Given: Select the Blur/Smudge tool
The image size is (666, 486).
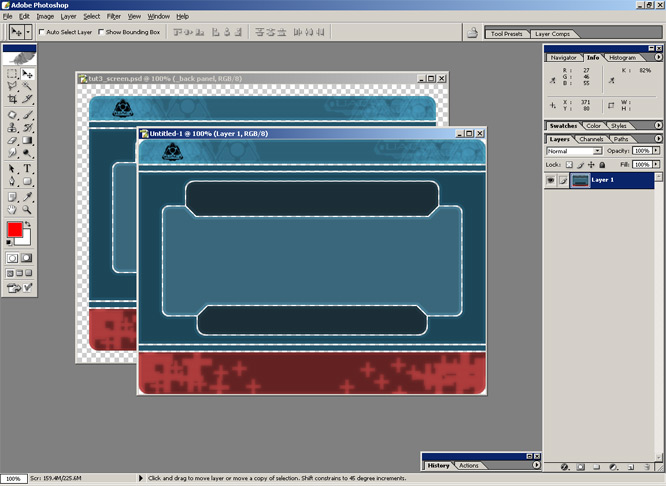Looking at the screenshot, I should click(x=12, y=153).
